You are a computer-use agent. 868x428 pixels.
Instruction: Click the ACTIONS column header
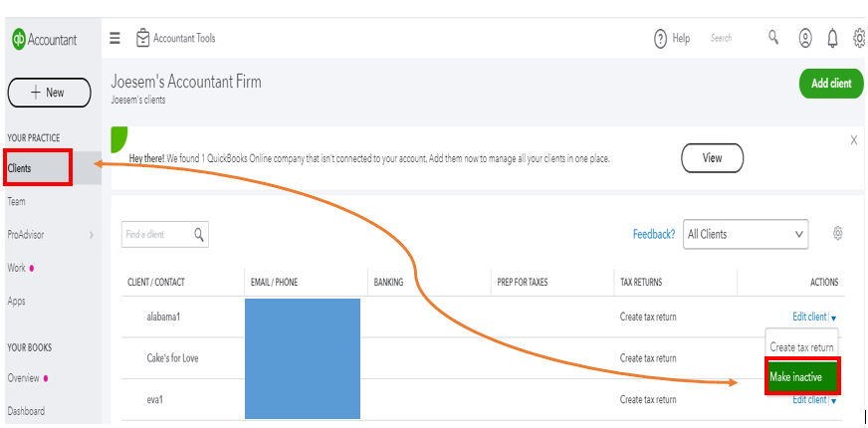point(824,283)
